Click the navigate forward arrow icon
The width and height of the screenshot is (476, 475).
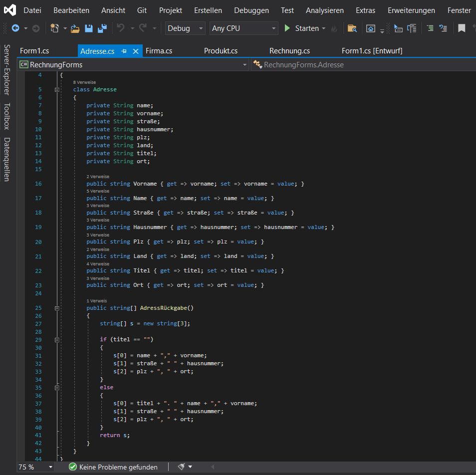pyautogui.click(x=36, y=28)
